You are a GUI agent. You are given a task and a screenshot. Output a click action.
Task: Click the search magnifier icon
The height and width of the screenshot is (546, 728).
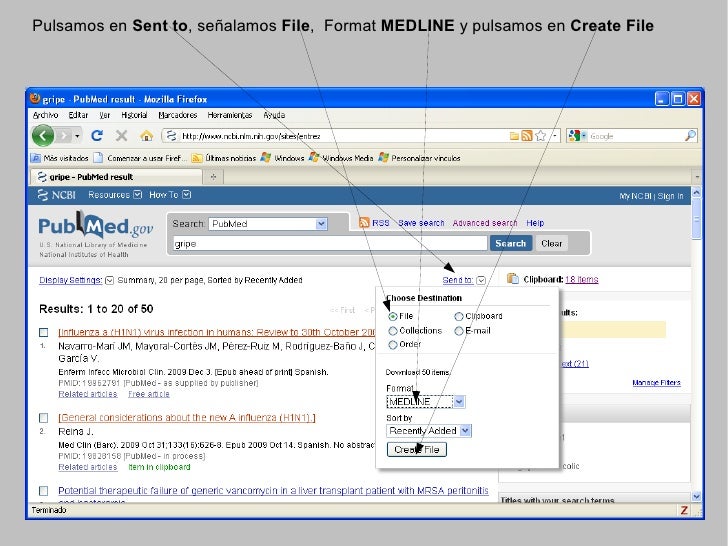point(690,136)
